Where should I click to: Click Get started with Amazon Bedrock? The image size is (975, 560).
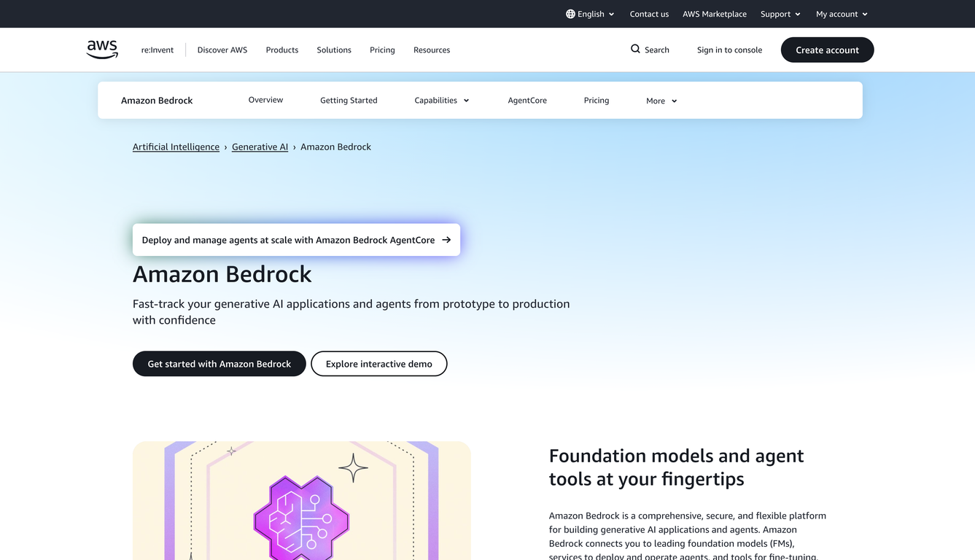coord(219,363)
